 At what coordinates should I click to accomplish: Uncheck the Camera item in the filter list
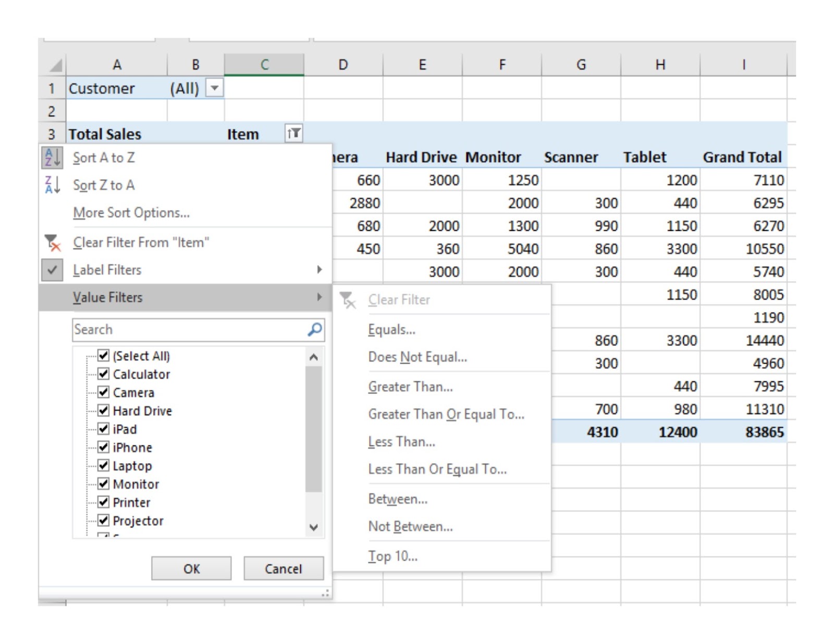(102, 392)
